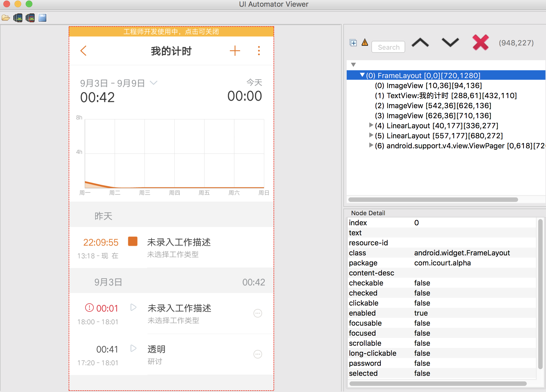Click the orange stop square in screenshot
Image resolution: width=546 pixels, height=392 pixels.
click(133, 241)
